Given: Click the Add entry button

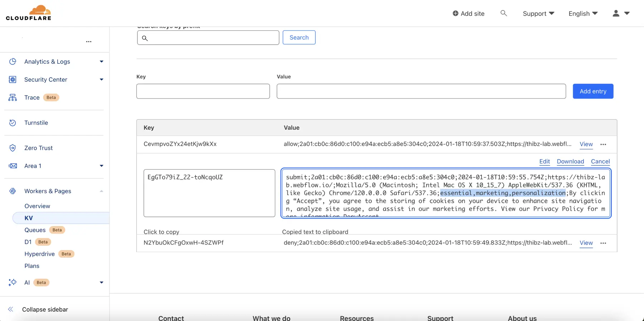Looking at the screenshot, I should pyautogui.click(x=593, y=91).
